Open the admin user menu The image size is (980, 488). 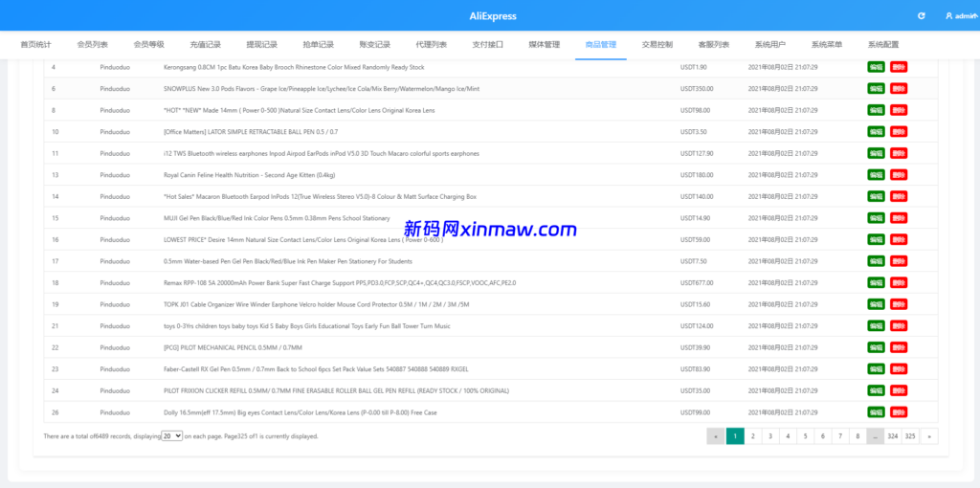click(961, 16)
